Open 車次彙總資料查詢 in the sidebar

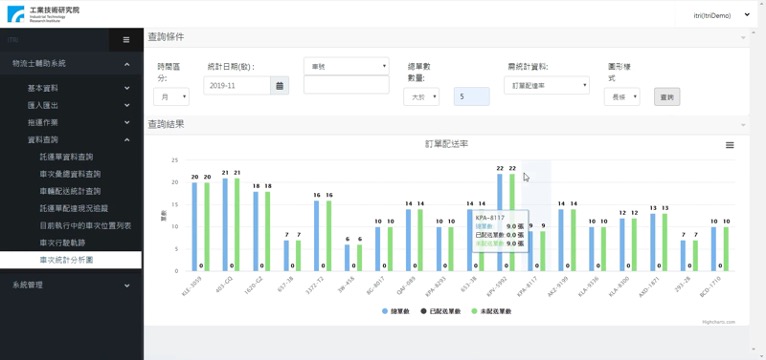tap(70, 174)
